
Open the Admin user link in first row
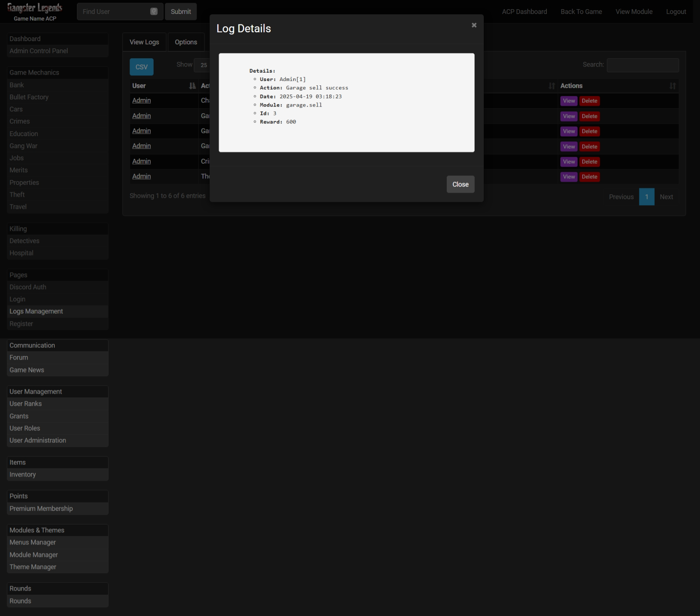pyautogui.click(x=142, y=101)
